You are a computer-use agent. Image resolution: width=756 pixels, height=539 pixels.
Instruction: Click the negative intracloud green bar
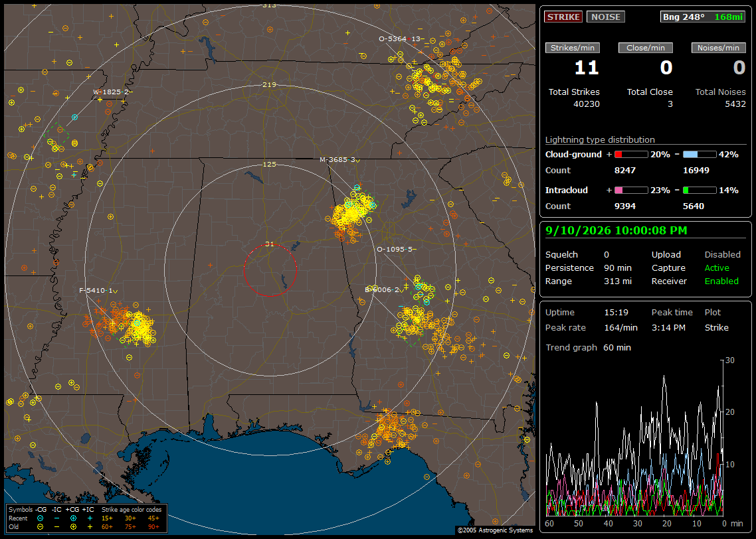[700, 191]
